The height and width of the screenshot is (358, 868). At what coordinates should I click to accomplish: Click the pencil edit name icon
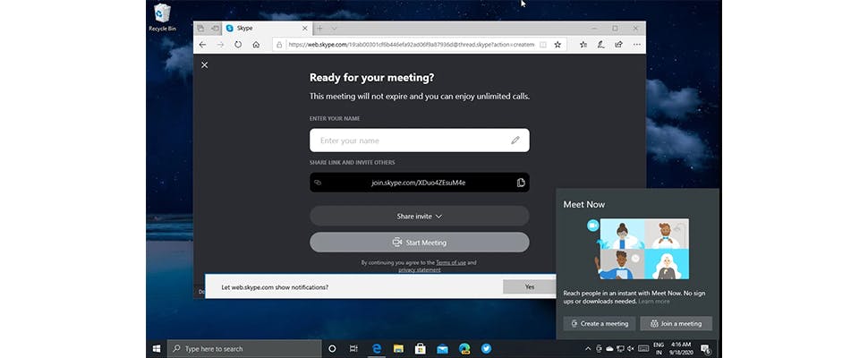point(515,141)
